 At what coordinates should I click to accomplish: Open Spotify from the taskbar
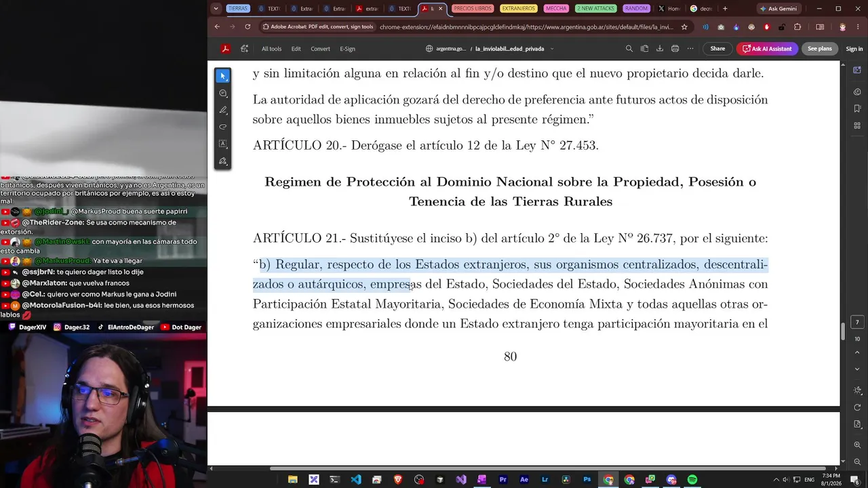coord(692,479)
